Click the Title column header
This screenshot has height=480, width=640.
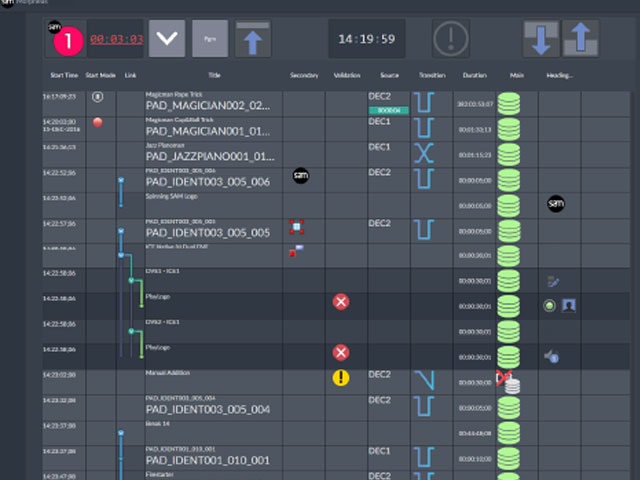pyautogui.click(x=214, y=75)
